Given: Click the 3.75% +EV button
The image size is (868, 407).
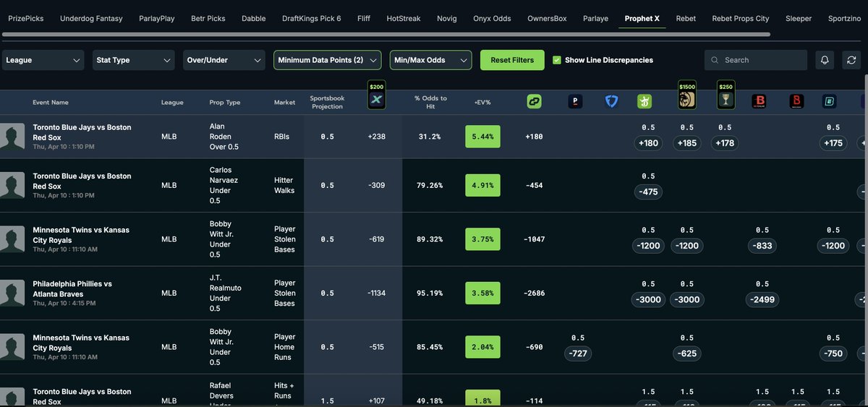Looking at the screenshot, I should click(x=482, y=239).
